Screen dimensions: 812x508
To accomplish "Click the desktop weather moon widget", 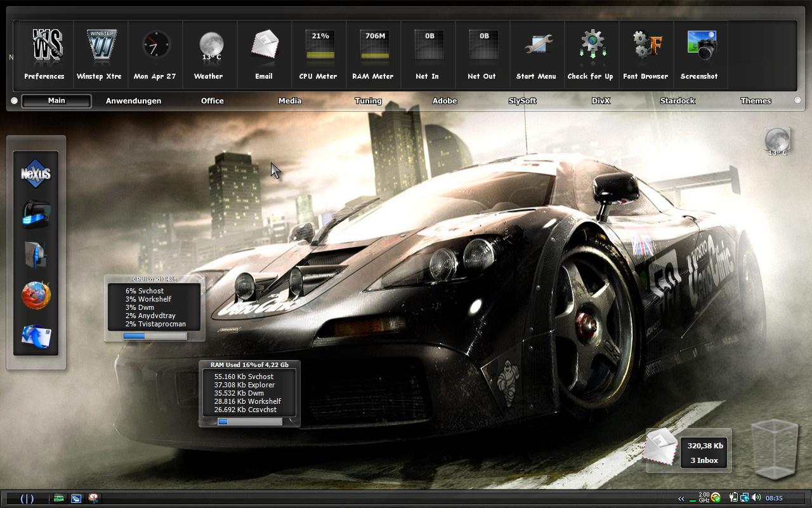I will click(777, 140).
